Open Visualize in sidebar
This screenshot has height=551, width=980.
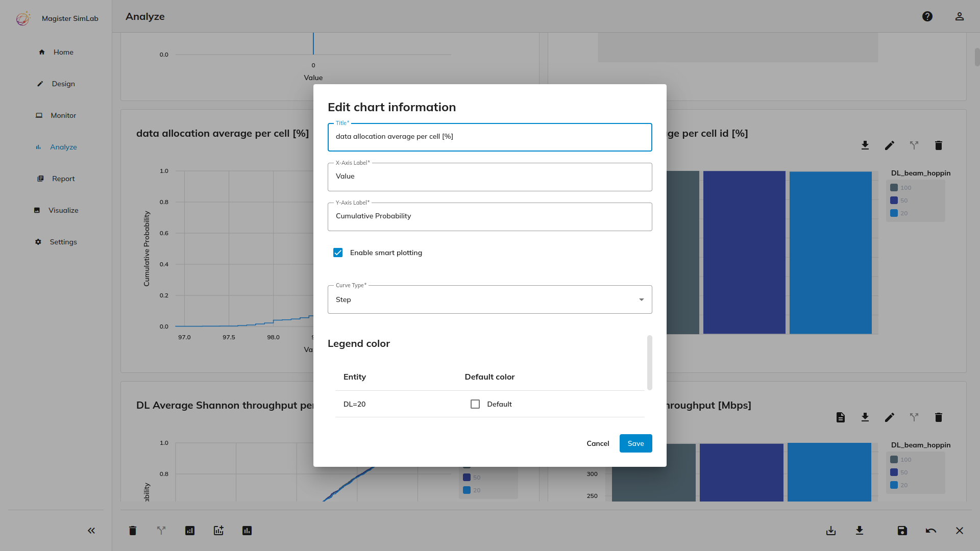[x=56, y=210]
